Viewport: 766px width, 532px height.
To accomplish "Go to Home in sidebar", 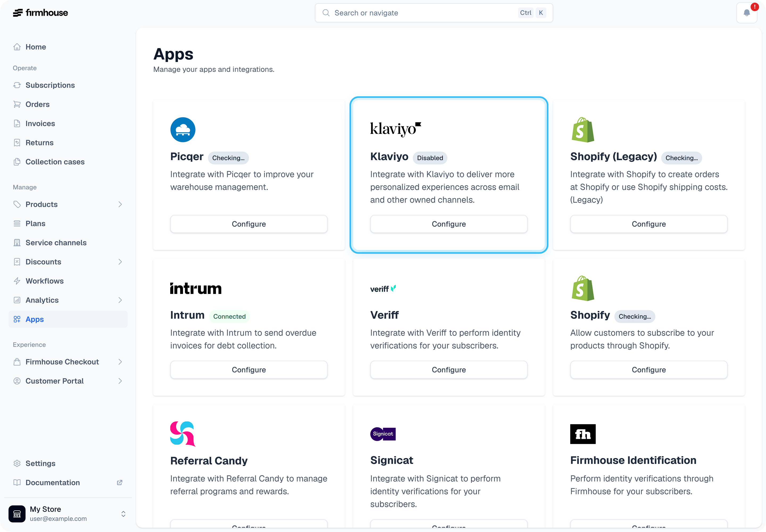I will [68, 47].
